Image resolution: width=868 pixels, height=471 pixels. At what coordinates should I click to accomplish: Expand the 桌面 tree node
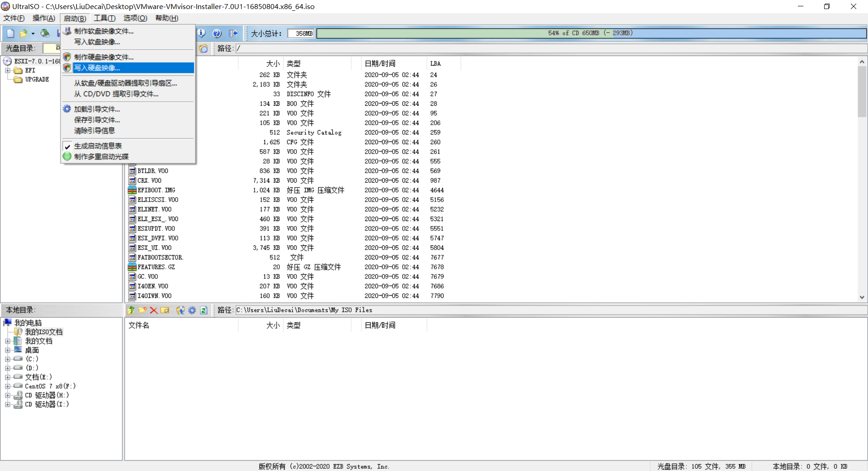tap(8, 350)
